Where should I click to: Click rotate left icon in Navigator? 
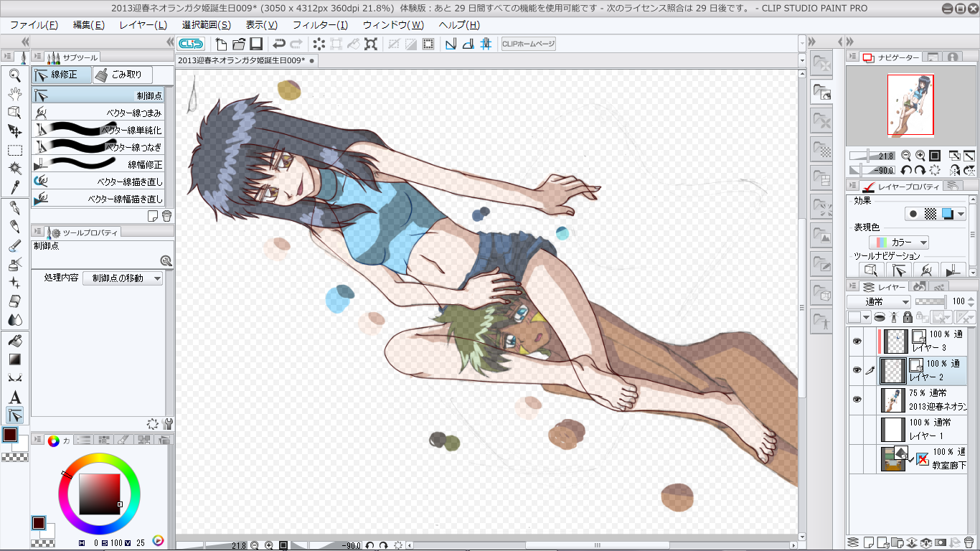907,170
